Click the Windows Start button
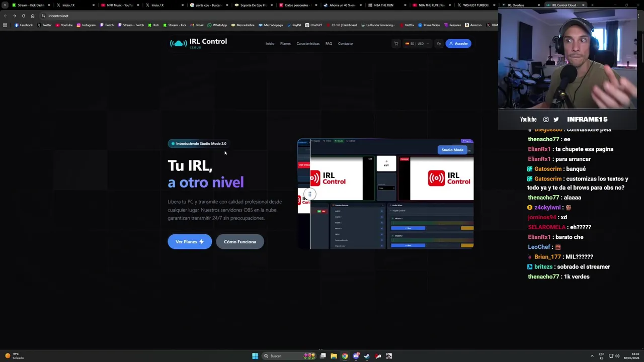The image size is (644, 362). click(x=255, y=356)
